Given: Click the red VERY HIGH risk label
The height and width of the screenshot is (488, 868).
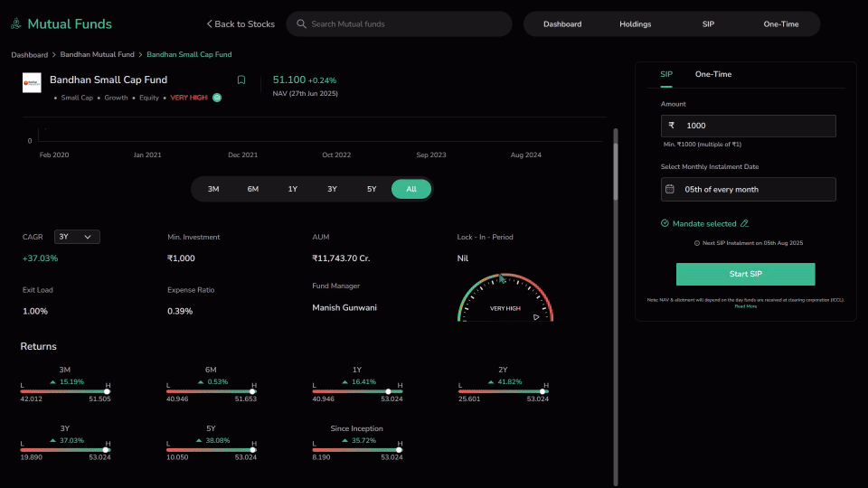Looking at the screenshot, I should pyautogui.click(x=189, y=98).
